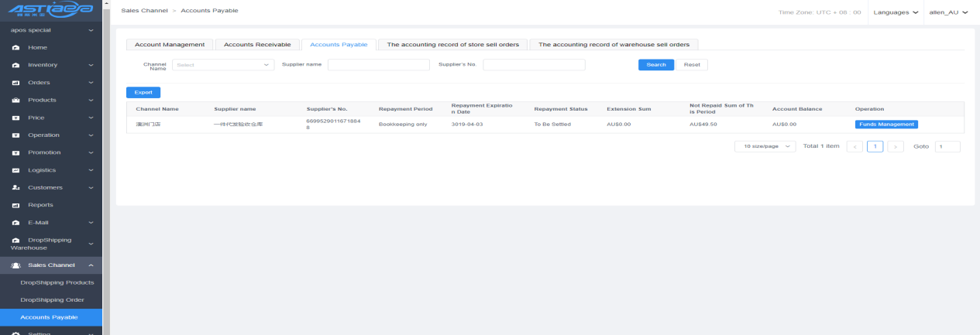Switch to Account Management tab
Viewport: 980px width, 335px height.
(170, 44)
